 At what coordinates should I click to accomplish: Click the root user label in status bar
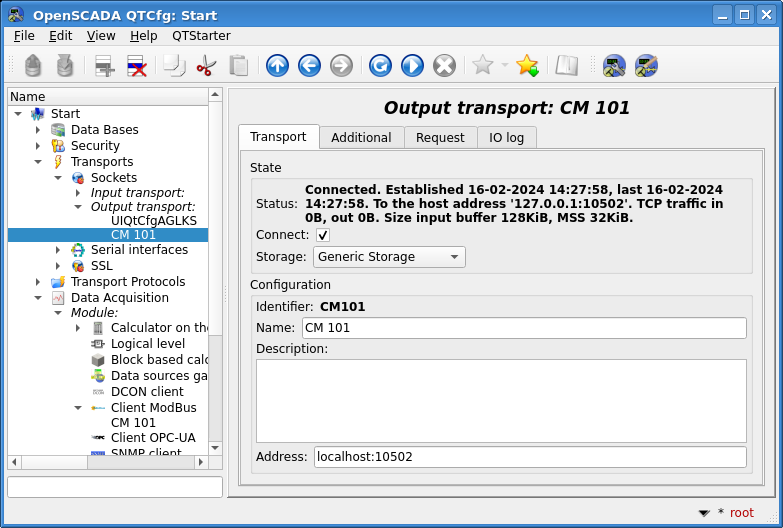(741, 512)
